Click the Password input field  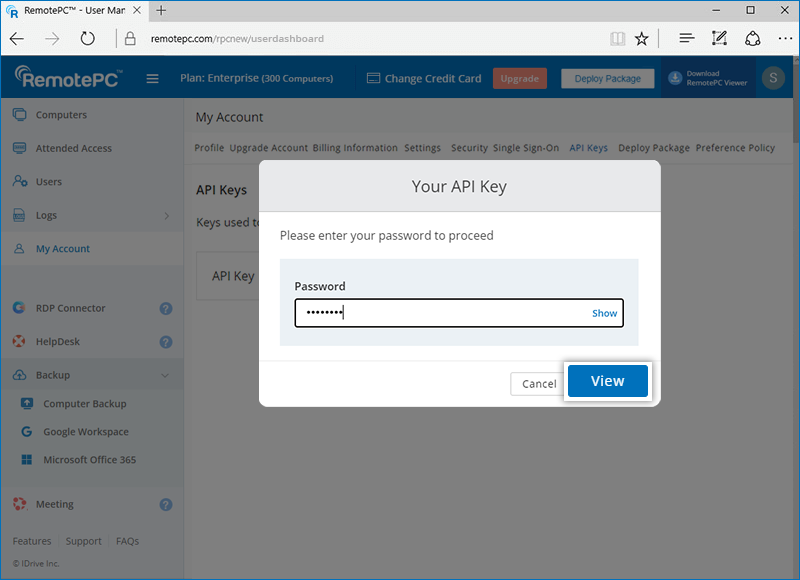(440, 313)
